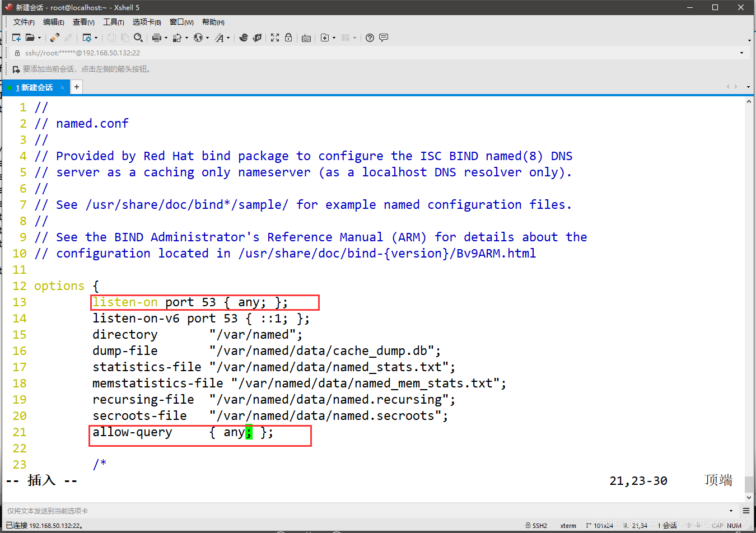Close the 新建会话 tab
The image size is (756, 533).
[62, 87]
